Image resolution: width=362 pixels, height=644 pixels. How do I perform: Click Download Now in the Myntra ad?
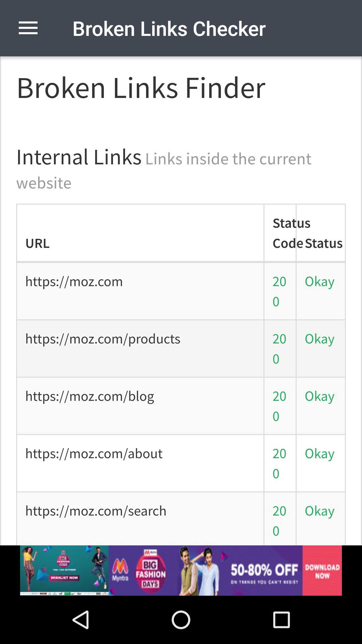click(322, 571)
